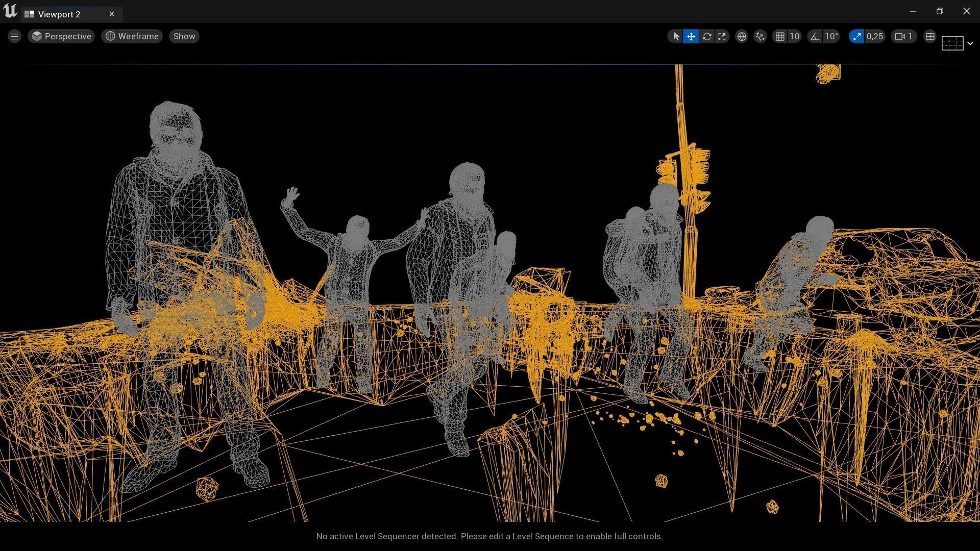Screen dimensions: 980x551
Task: Click the Show flags button
Action: pyautogui.click(x=184, y=36)
